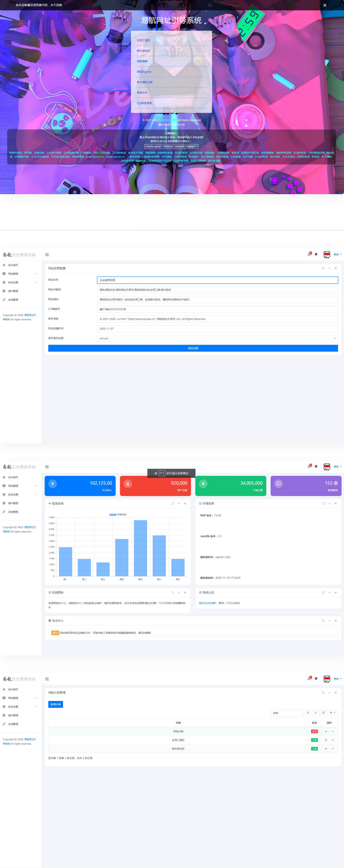
Task: Focus the 网站名称 input field
Action: [217, 280]
